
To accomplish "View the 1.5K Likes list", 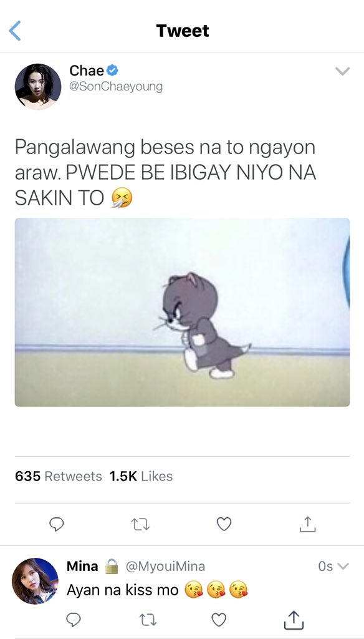I will [141, 476].
